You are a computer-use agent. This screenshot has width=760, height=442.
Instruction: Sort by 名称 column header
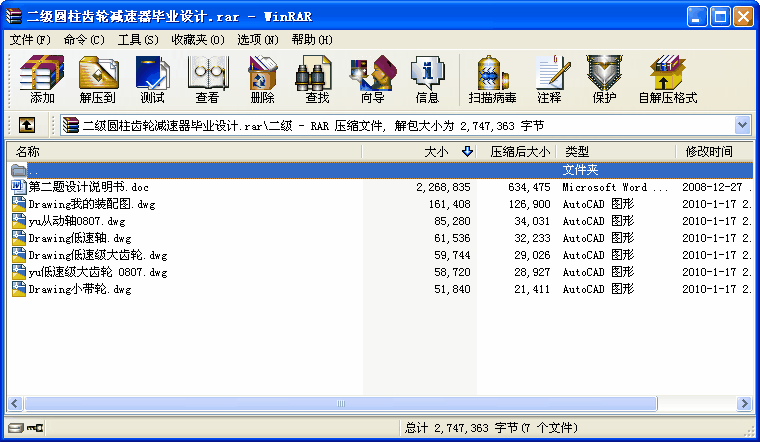[x=184, y=152]
